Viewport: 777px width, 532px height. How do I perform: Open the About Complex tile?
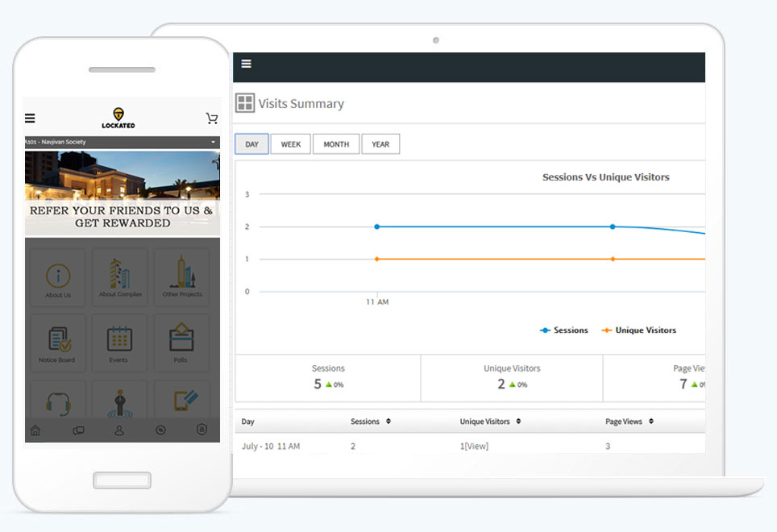[120, 277]
